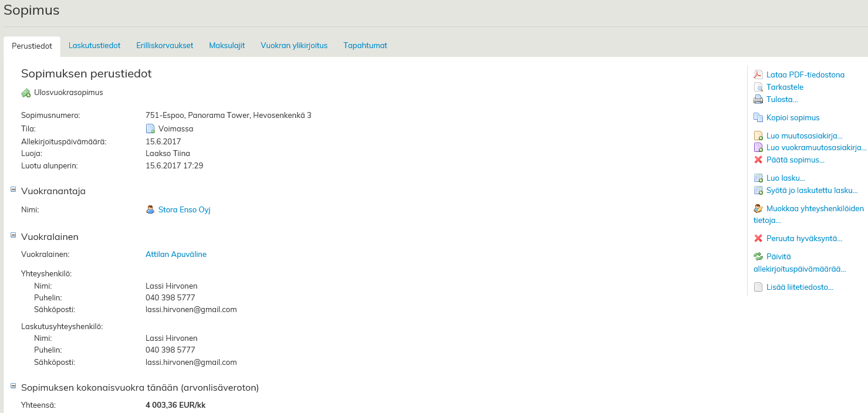Collapse the Vuokranantaja section
Image resolution: width=868 pixels, height=413 pixels.
coord(13,189)
